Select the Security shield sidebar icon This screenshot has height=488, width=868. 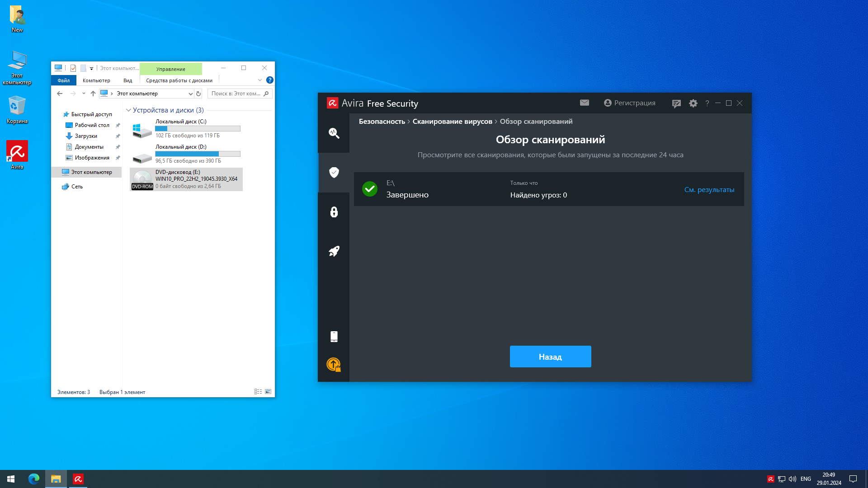coord(334,172)
